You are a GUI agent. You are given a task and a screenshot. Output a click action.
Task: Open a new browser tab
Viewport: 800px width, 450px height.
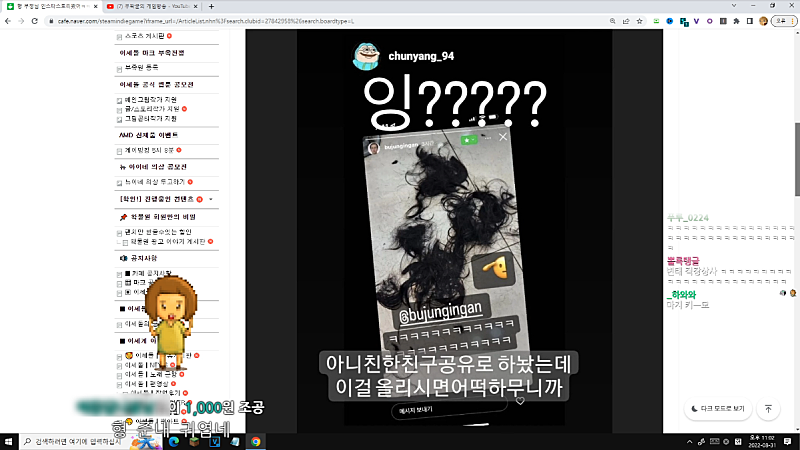tap(211, 7)
